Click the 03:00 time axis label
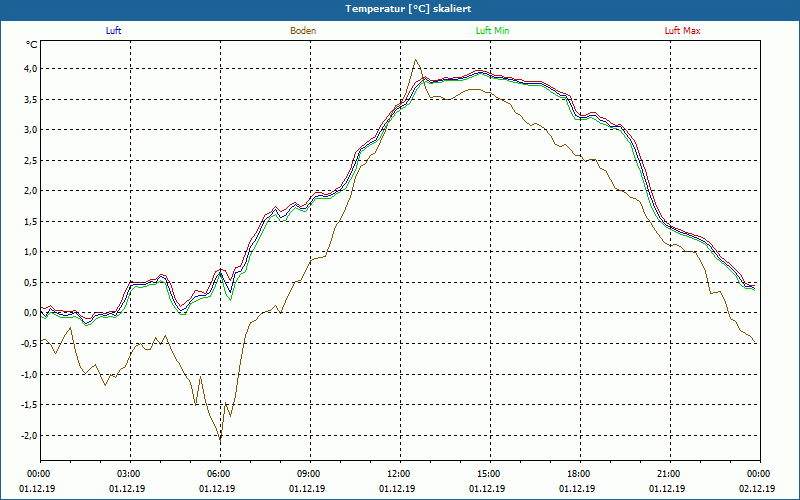Image resolution: width=800 pixels, height=500 pixels. coord(130,474)
